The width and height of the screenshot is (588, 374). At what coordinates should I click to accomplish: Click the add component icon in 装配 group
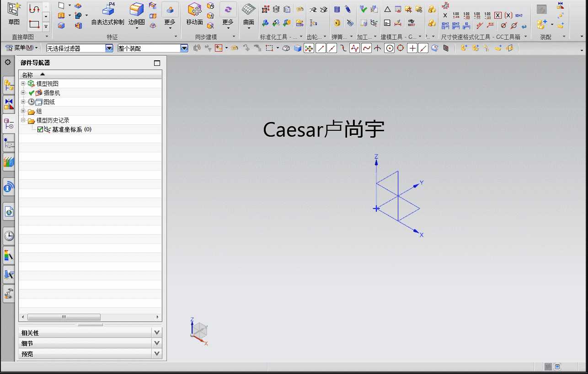tap(542, 24)
